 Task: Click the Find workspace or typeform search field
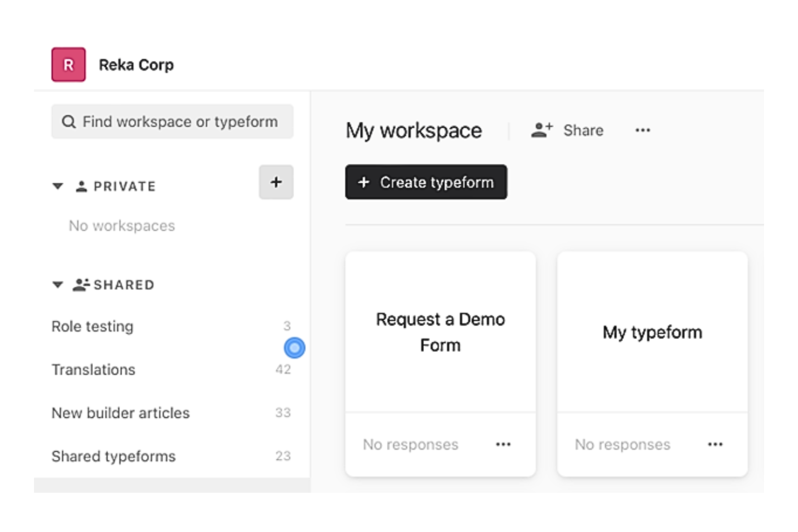tap(173, 121)
